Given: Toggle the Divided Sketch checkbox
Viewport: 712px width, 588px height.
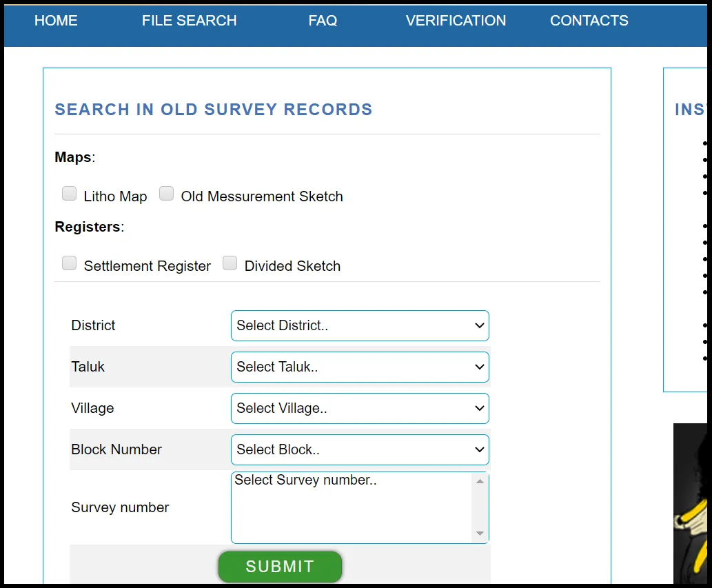Looking at the screenshot, I should pyautogui.click(x=230, y=263).
